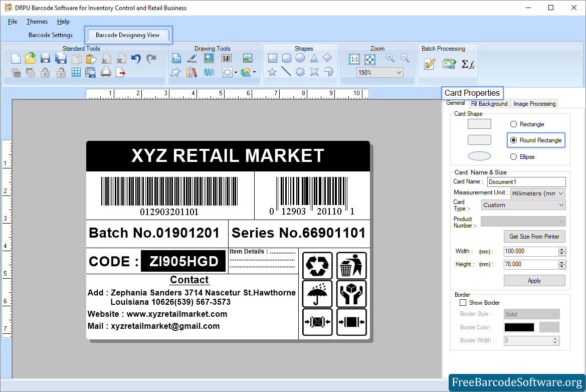Draw a diamond shape
Screen dimensions: 586x392
(x=327, y=58)
